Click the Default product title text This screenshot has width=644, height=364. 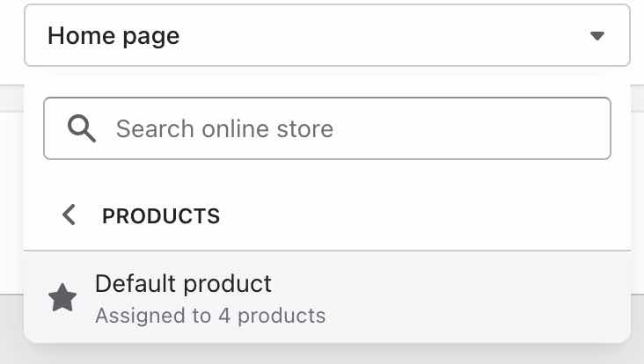[x=183, y=284]
